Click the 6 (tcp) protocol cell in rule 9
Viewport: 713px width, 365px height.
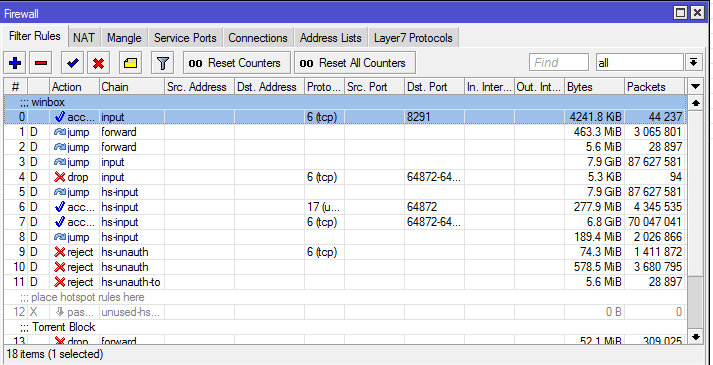click(324, 252)
